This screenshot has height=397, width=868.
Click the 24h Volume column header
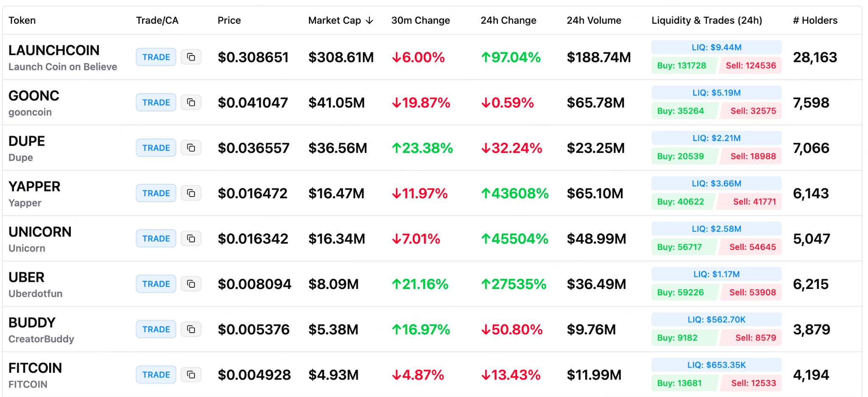point(594,20)
